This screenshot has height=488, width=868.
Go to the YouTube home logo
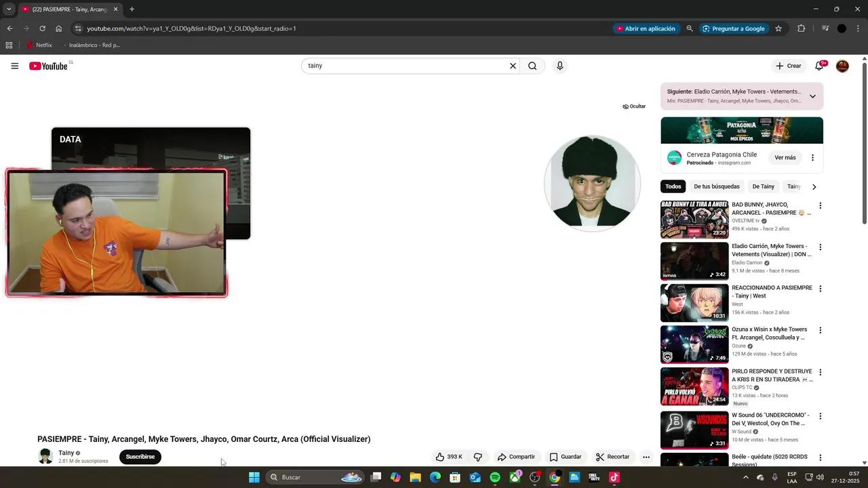coord(49,66)
